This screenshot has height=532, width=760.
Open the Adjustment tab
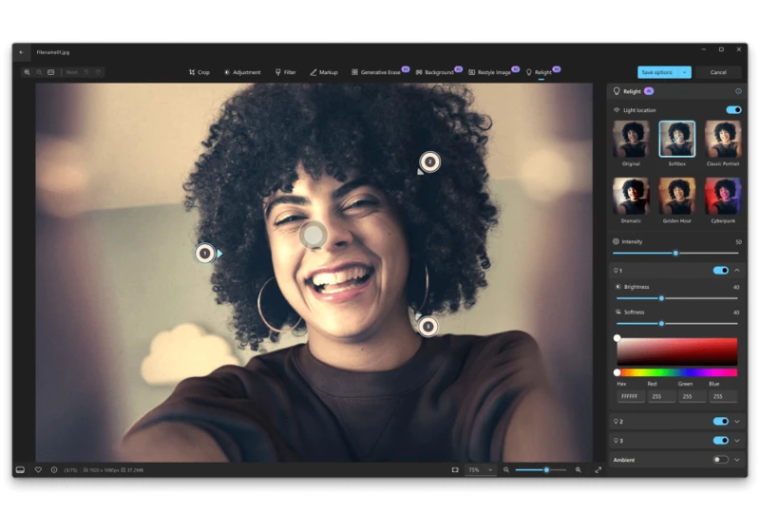(242, 72)
